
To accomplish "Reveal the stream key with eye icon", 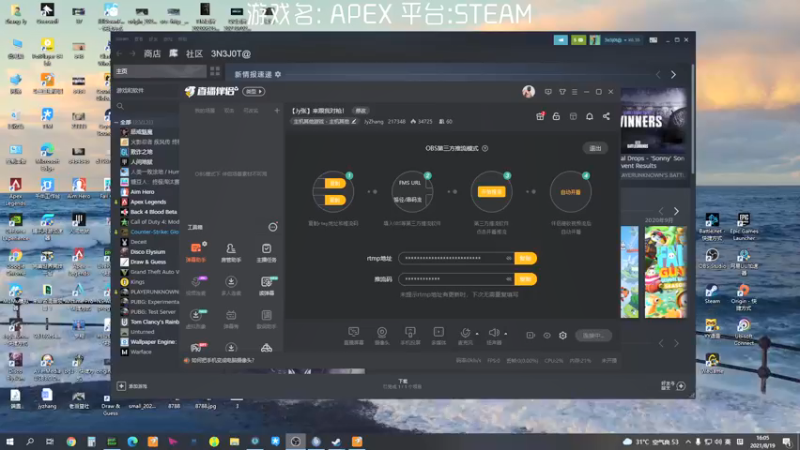I will coord(509,279).
